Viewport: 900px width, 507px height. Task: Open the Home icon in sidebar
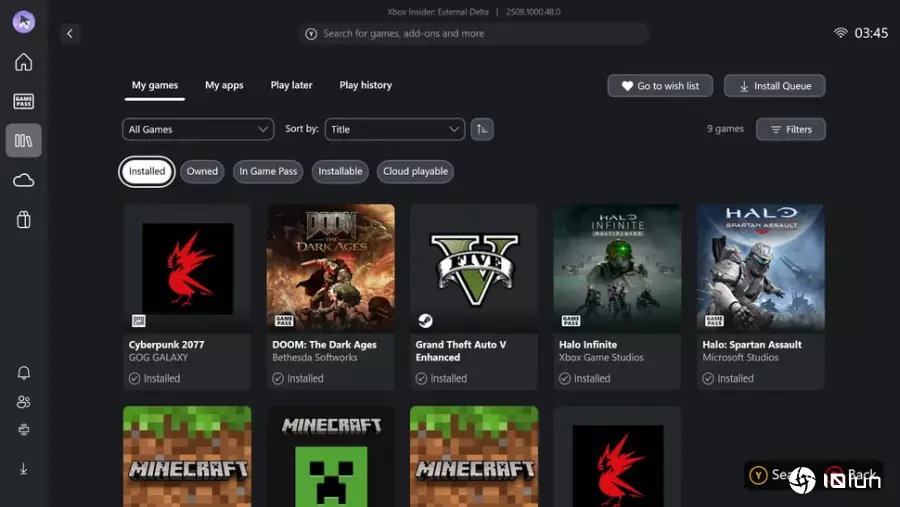23,62
